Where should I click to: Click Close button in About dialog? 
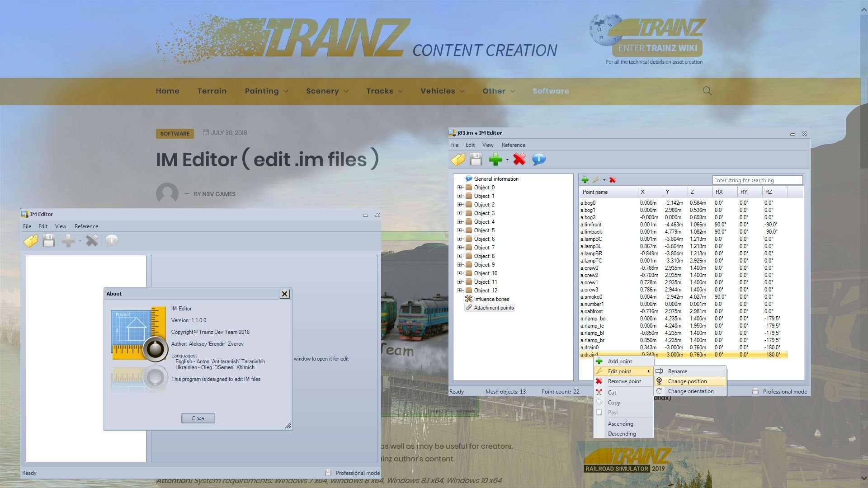(198, 418)
